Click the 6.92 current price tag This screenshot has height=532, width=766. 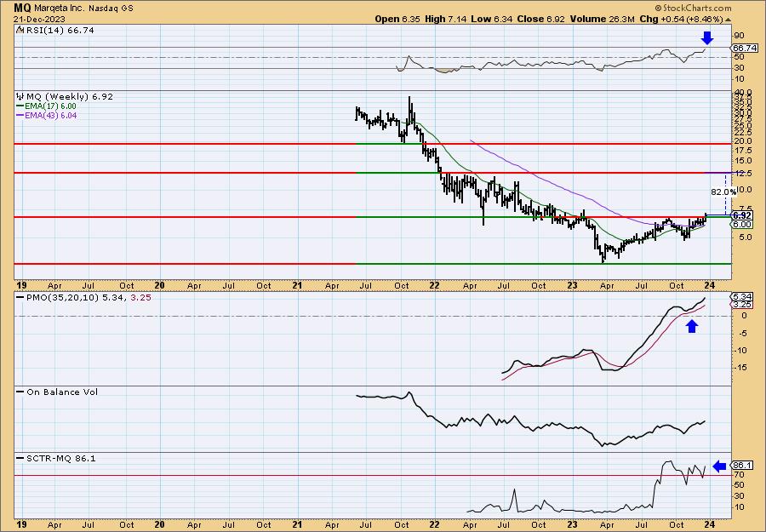click(x=742, y=215)
